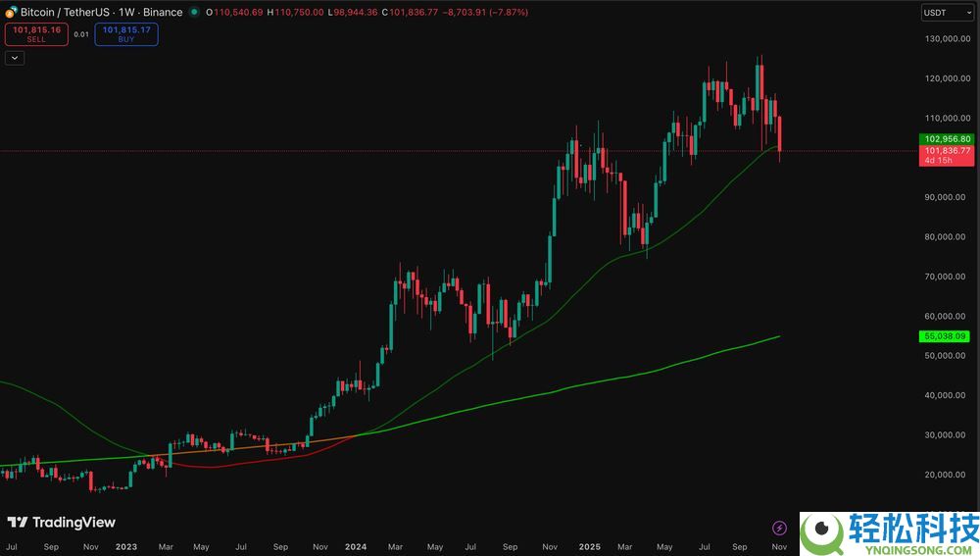Click the 2025 label on time axis

[589, 546]
